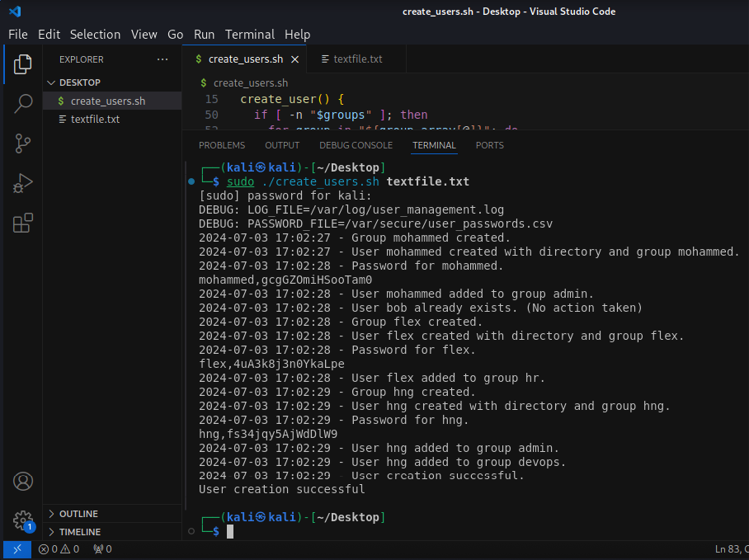Viewport: 749px width, 560px height.
Task: Open the Extensions view icon
Action: (x=22, y=223)
